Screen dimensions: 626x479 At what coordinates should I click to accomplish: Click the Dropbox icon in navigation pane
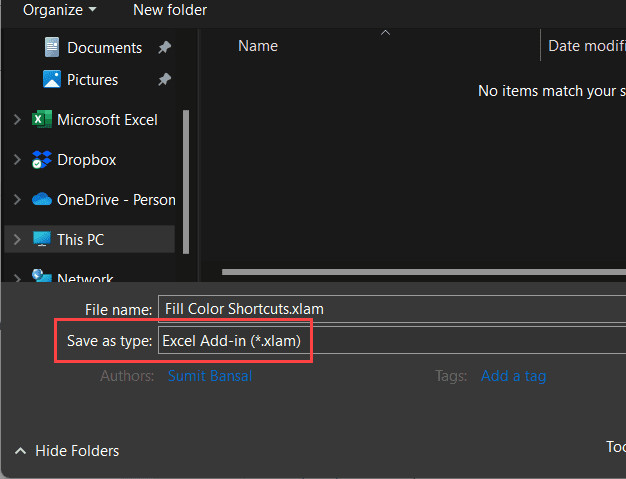tap(41, 160)
